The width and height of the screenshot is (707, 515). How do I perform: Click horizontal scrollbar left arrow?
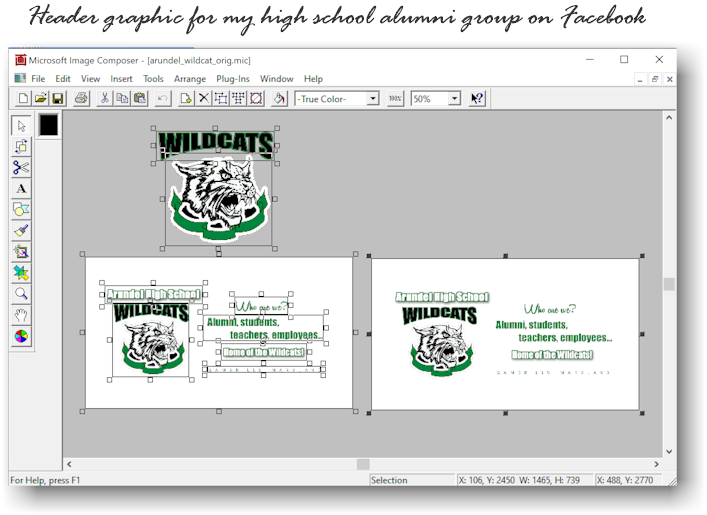[69, 464]
